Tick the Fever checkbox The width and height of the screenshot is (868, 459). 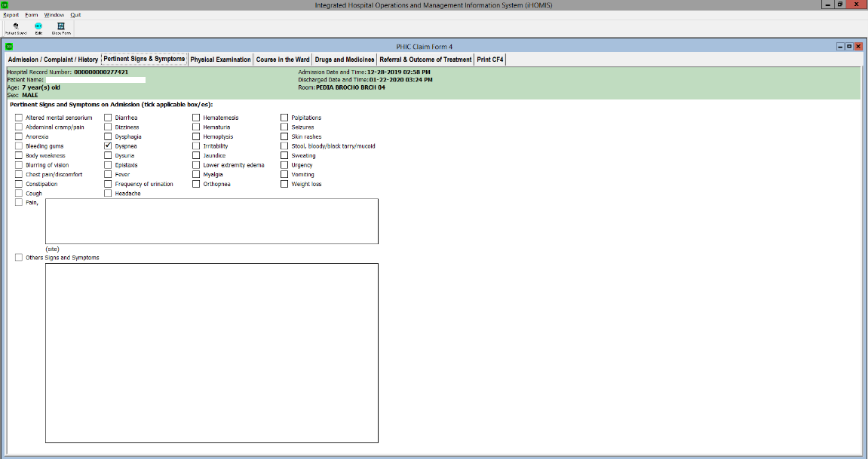pyautogui.click(x=108, y=174)
